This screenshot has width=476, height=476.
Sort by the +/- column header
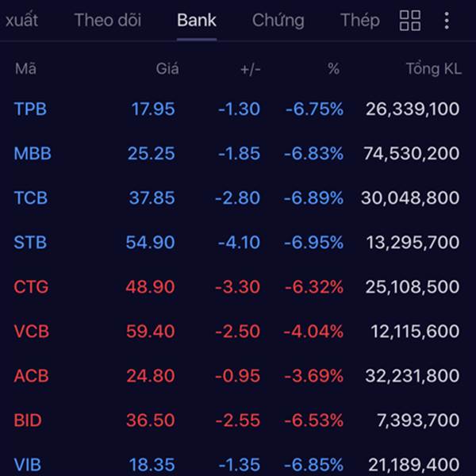250,69
